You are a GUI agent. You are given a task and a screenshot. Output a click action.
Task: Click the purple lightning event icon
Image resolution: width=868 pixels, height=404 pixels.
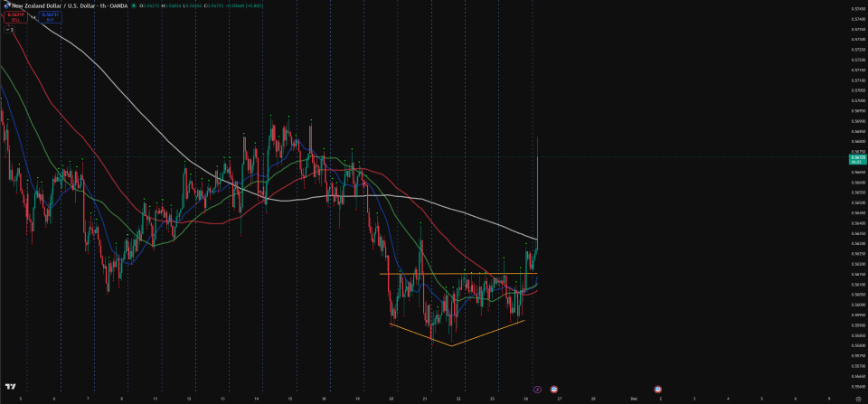tap(536, 388)
